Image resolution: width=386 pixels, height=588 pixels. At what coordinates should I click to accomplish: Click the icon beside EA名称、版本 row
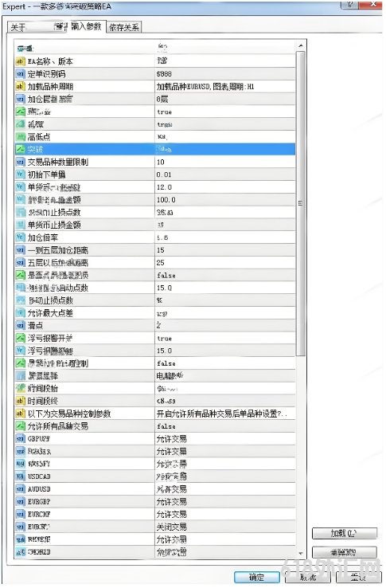[20, 61]
